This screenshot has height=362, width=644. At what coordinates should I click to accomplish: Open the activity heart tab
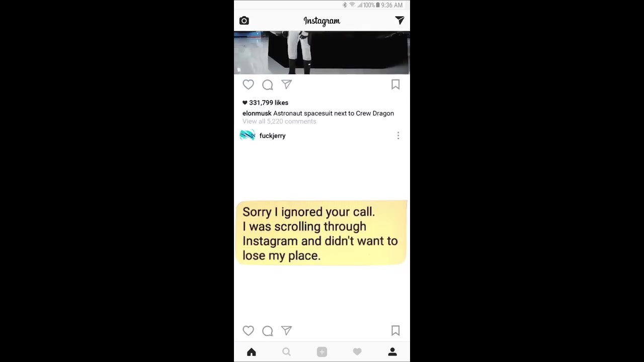[357, 352]
